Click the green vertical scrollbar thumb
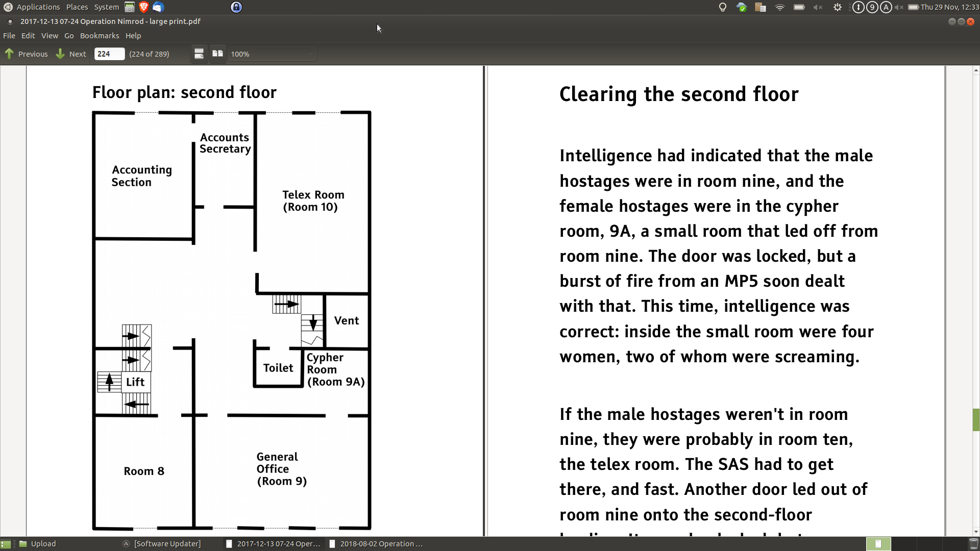The width and height of the screenshot is (980, 551). [x=976, y=420]
